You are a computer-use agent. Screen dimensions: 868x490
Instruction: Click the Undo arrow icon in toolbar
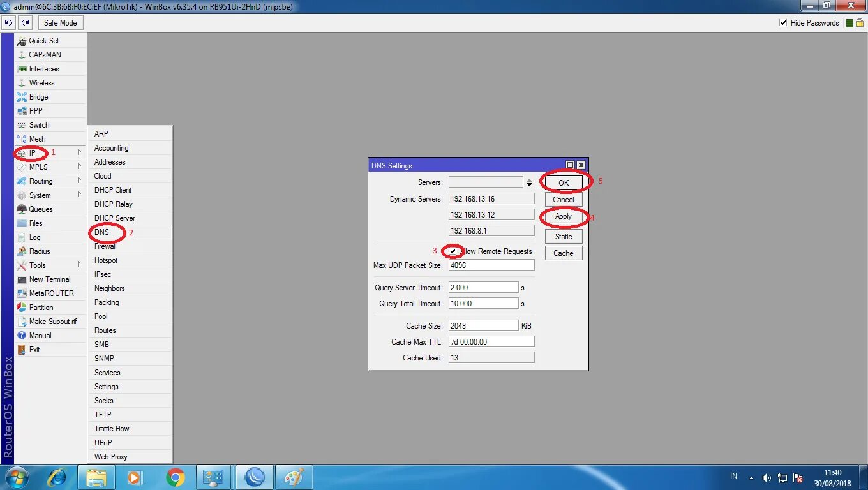[x=9, y=22]
